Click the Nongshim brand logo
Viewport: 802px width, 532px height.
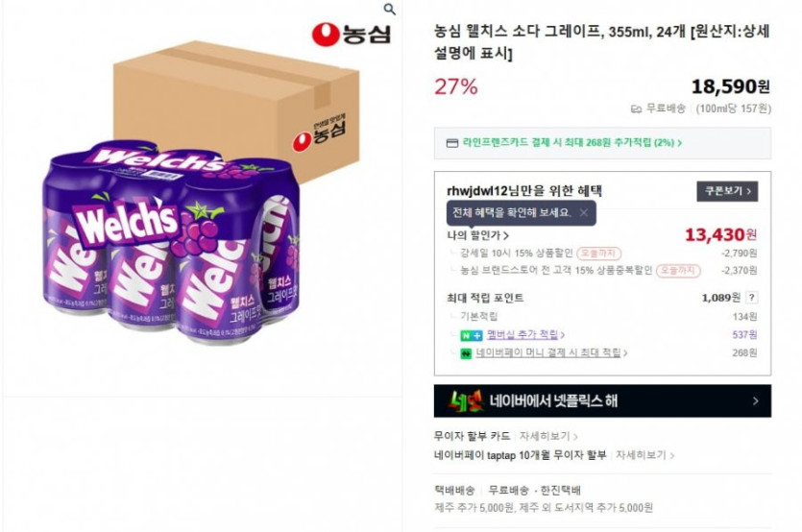click(x=352, y=35)
